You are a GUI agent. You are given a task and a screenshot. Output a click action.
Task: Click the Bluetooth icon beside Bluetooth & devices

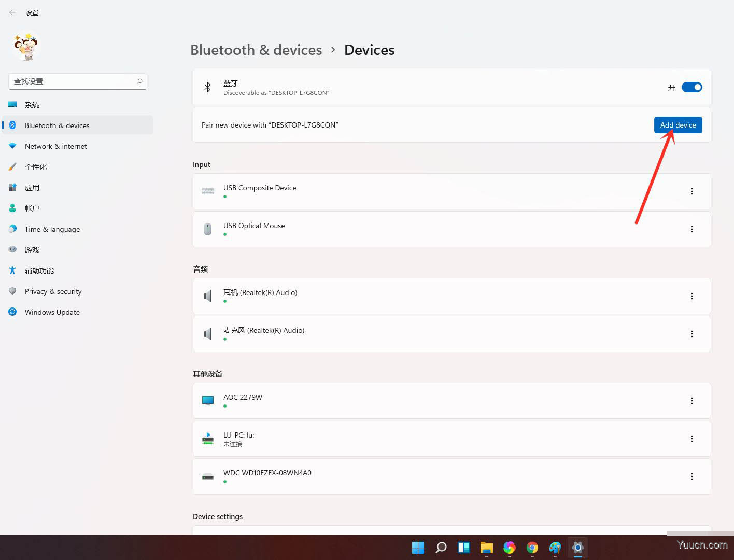coord(12,125)
